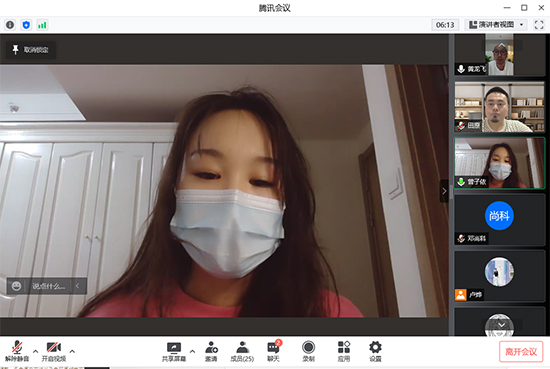
Task: Collapse the participant thumbnail sidebar
Action: pyautogui.click(x=444, y=191)
